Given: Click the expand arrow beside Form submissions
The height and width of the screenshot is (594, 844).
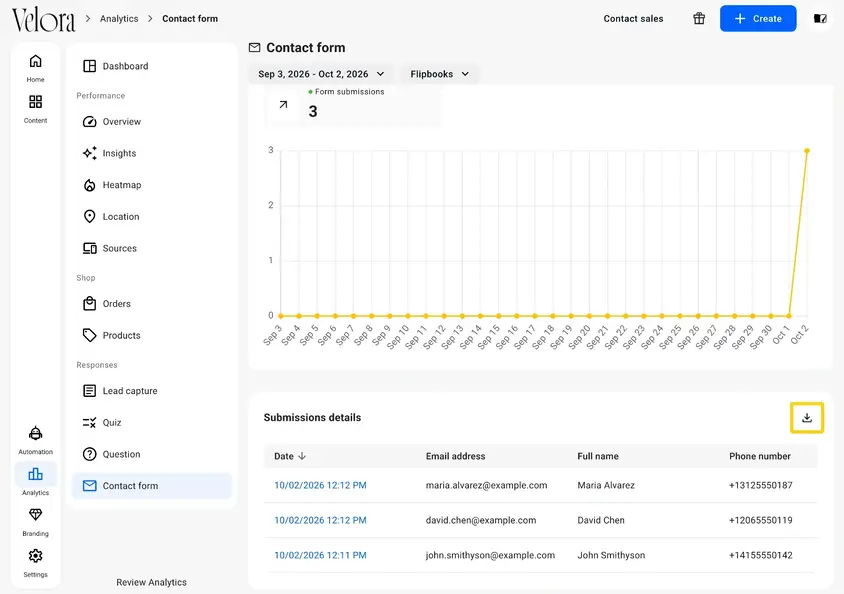Looking at the screenshot, I should point(283,105).
